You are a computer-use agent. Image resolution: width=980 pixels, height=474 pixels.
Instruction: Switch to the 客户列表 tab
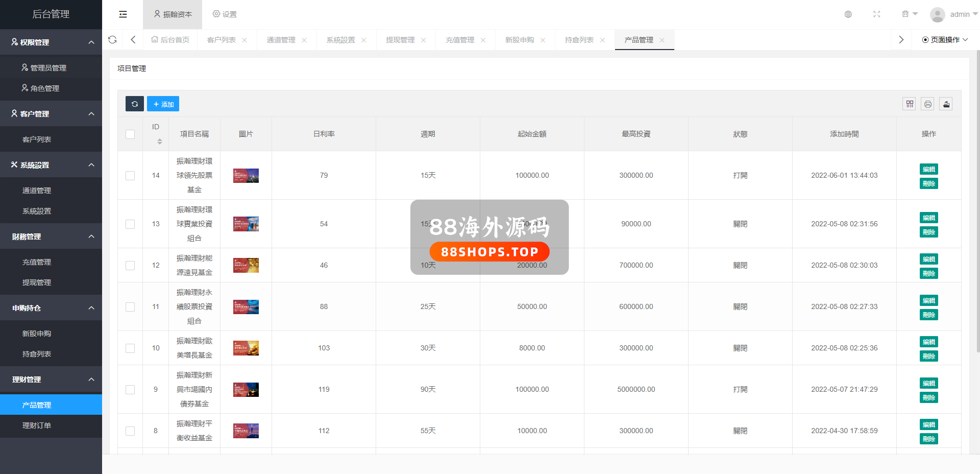click(x=222, y=40)
